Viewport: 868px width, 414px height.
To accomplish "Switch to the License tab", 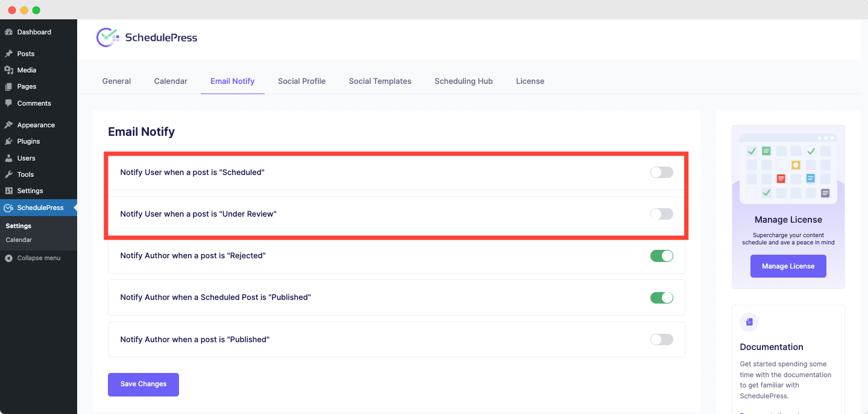I will coord(530,81).
